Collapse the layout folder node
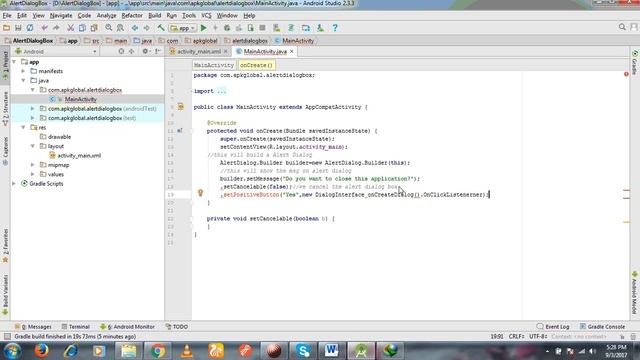The width and height of the screenshot is (640, 360). point(33,146)
